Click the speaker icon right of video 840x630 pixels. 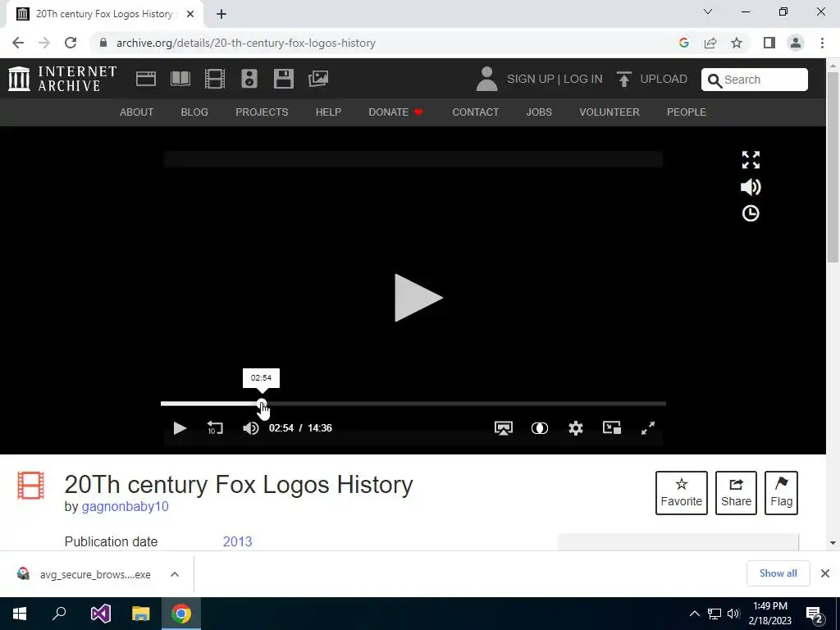pyautogui.click(x=751, y=187)
